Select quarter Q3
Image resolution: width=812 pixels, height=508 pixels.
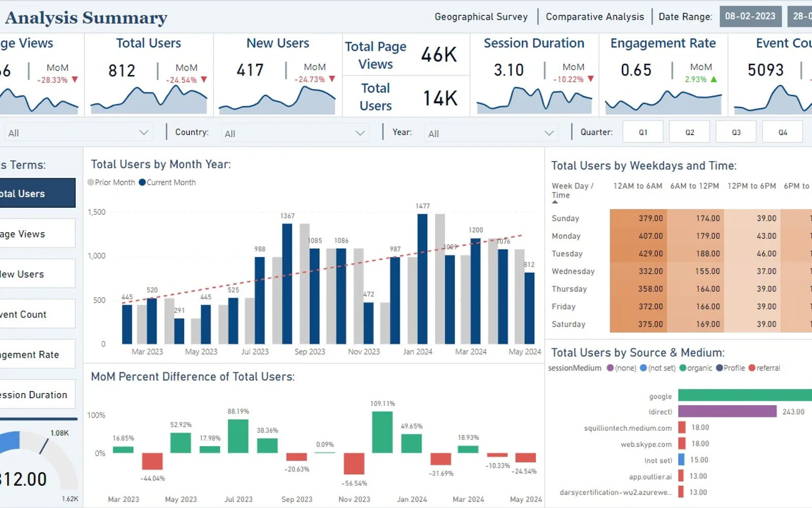pyautogui.click(x=736, y=132)
